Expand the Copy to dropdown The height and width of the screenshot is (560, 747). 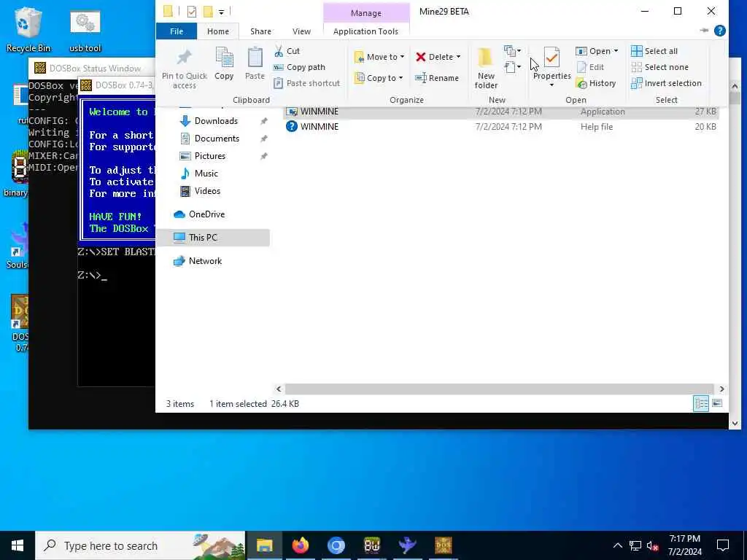[400, 78]
